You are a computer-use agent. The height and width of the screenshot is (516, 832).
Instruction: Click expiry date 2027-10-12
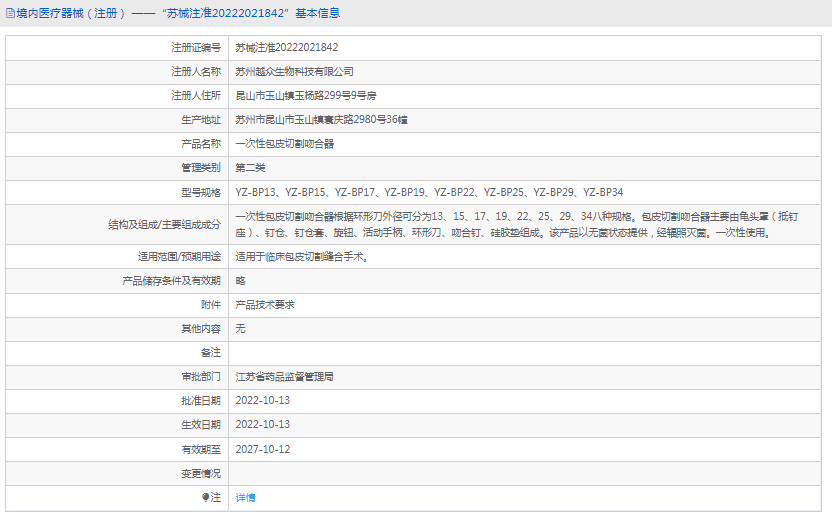point(263,449)
